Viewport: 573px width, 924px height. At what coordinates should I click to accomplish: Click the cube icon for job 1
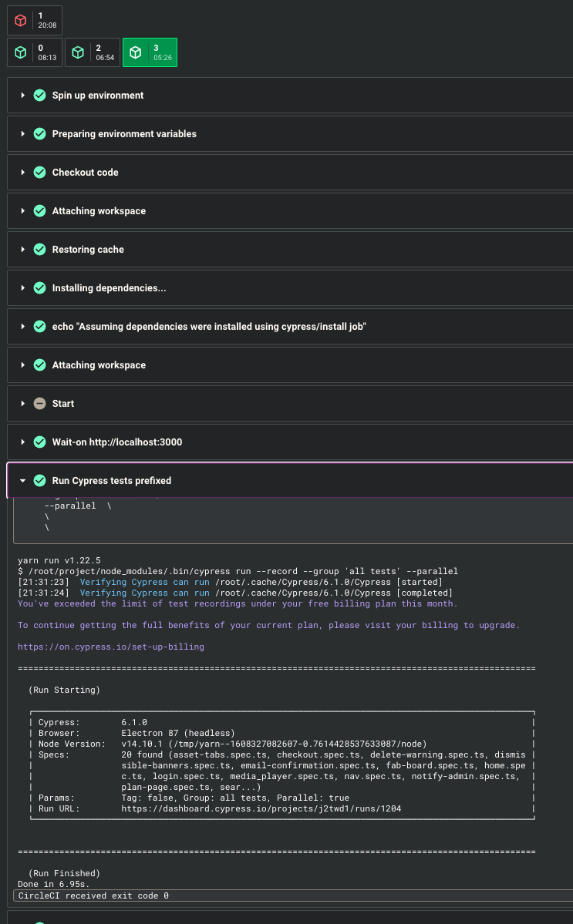pyautogui.click(x=19, y=20)
